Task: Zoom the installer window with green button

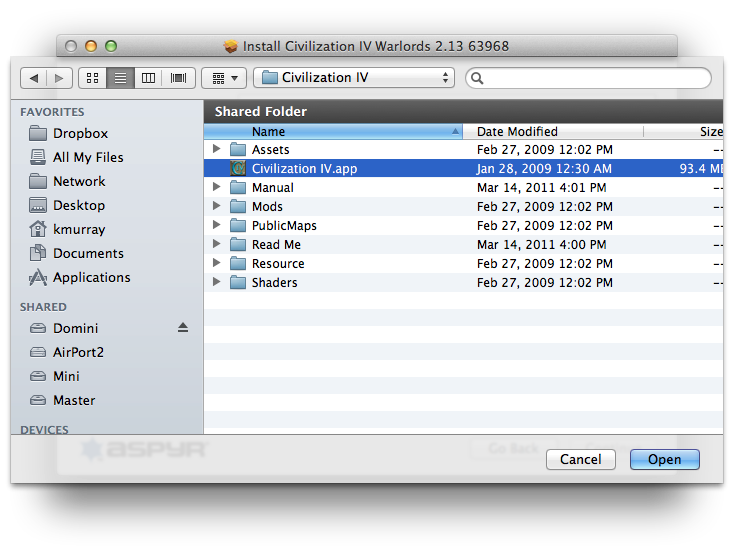Action: (111, 46)
